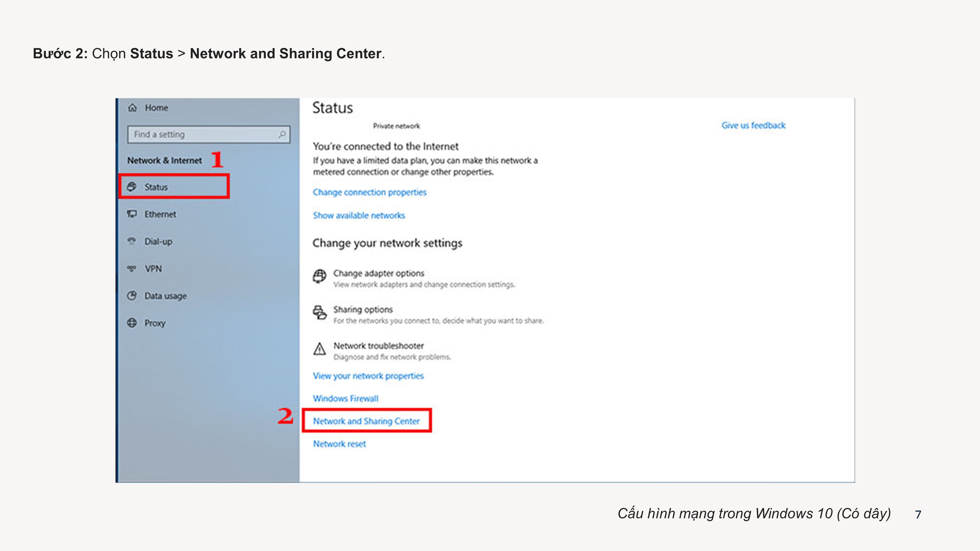Focus the Find a setting search box
This screenshot has height=551, width=980.
pos(209,134)
